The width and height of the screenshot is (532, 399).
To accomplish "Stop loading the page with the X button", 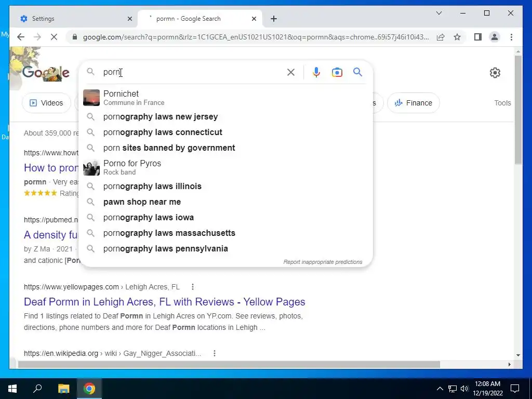I will pos(54,37).
